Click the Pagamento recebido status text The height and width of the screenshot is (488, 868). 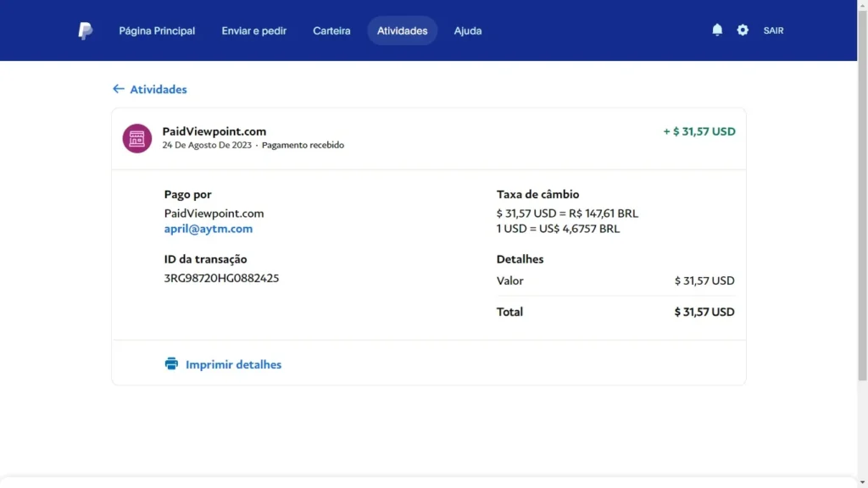(x=303, y=145)
